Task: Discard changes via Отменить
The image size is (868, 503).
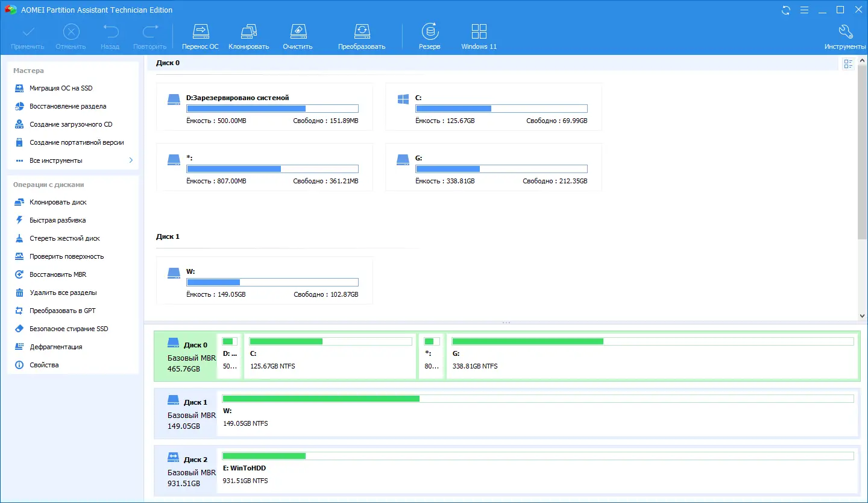Action: click(x=71, y=34)
